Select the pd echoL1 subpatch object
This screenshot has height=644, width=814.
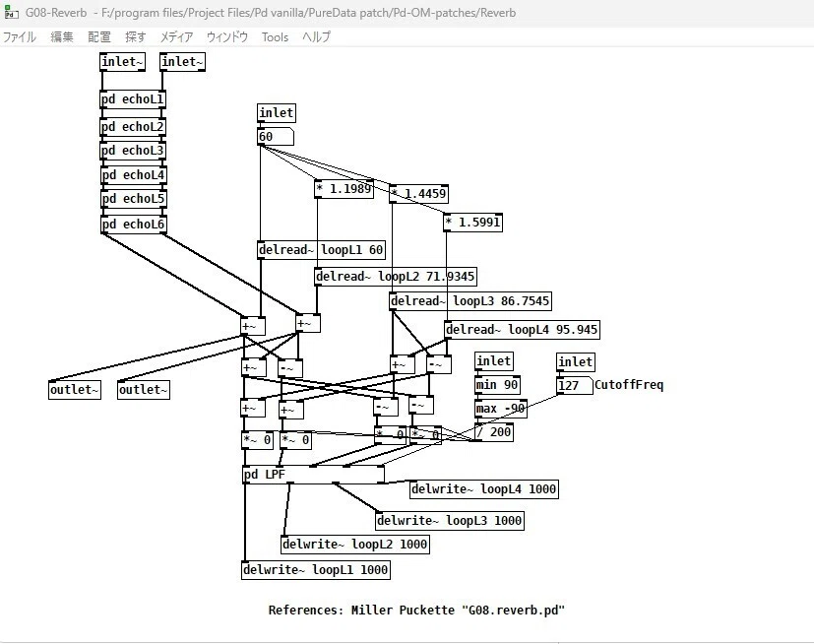tap(133, 99)
